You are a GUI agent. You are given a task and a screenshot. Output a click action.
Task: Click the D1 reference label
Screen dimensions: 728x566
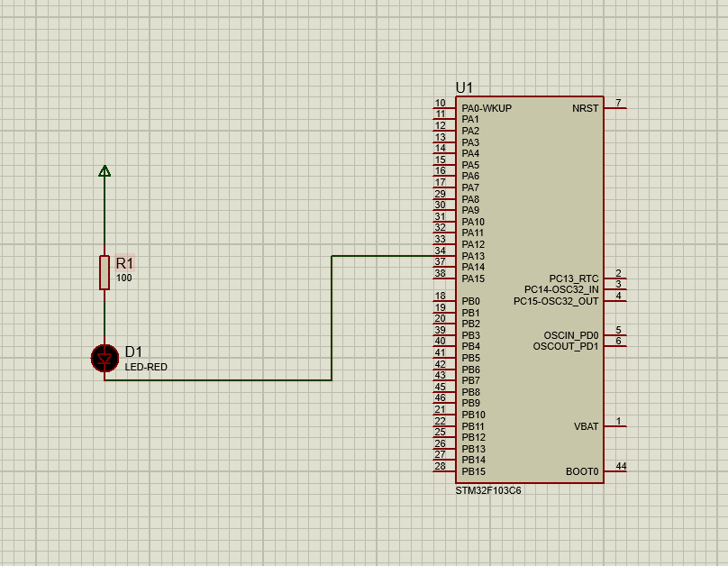tap(133, 351)
